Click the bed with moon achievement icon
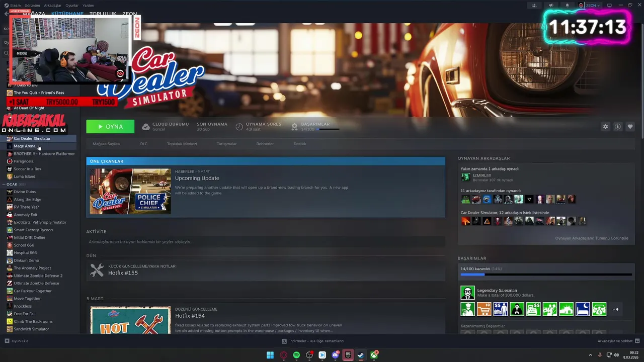Viewport: 644px width, 362px height. 583,309
